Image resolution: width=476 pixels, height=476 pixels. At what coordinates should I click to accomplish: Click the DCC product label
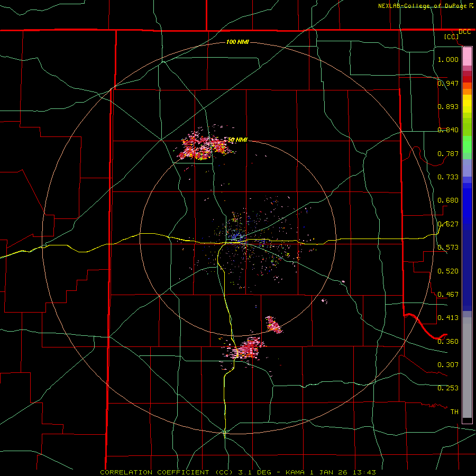click(x=464, y=32)
